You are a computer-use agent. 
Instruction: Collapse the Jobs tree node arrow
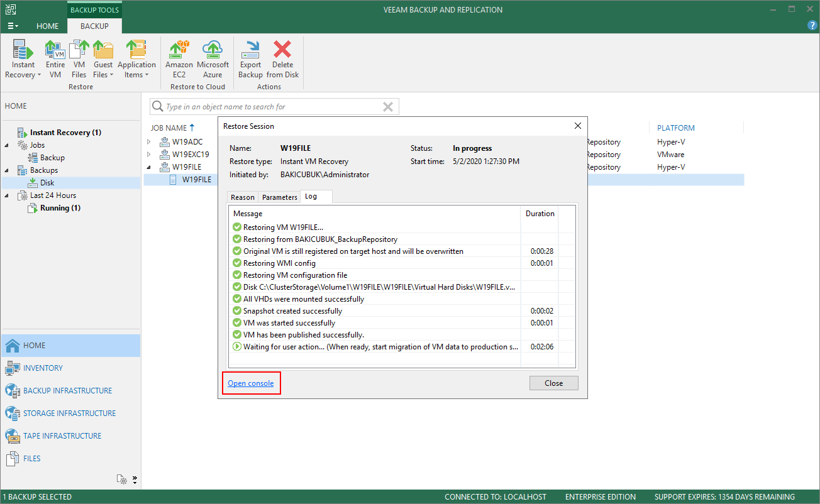click(8, 145)
